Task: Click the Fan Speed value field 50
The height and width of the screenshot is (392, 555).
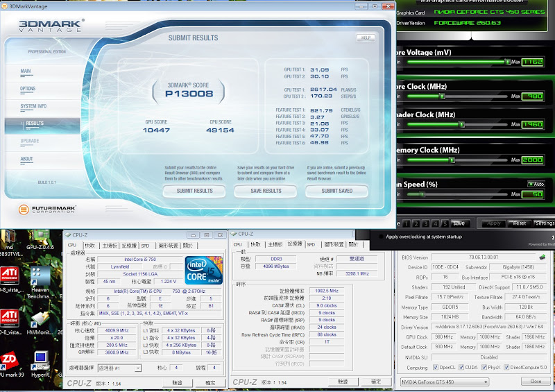Action: click(532, 194)
